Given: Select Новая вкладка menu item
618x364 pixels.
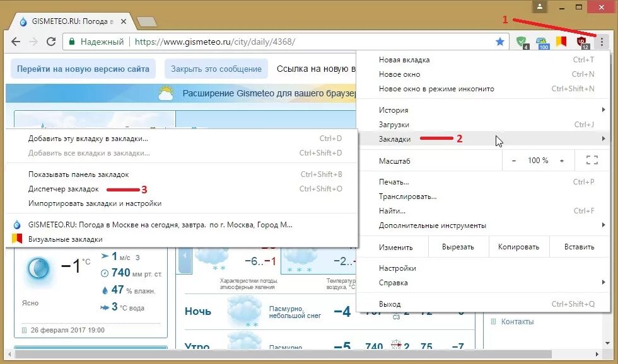Looking at the screenshot, I should pos(483,60).
